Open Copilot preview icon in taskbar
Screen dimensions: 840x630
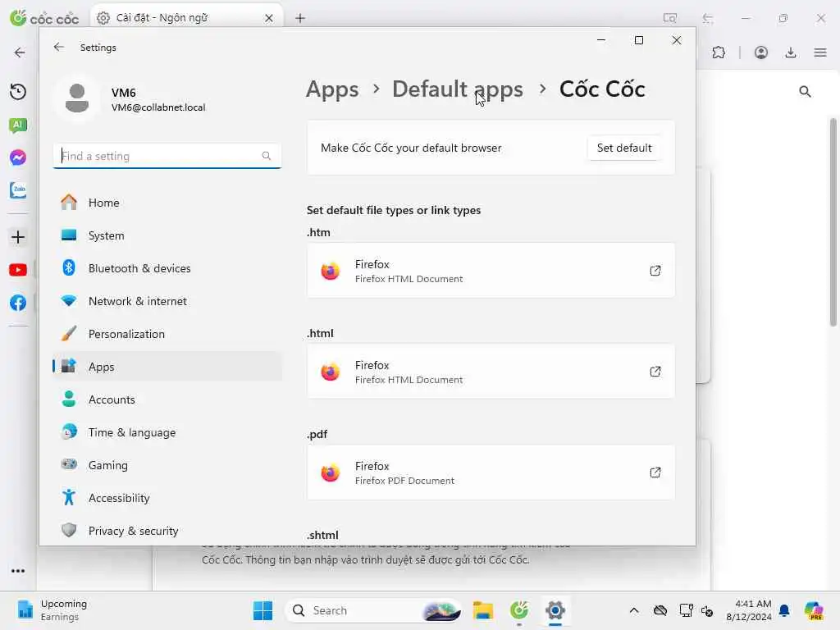click(814, 610)
